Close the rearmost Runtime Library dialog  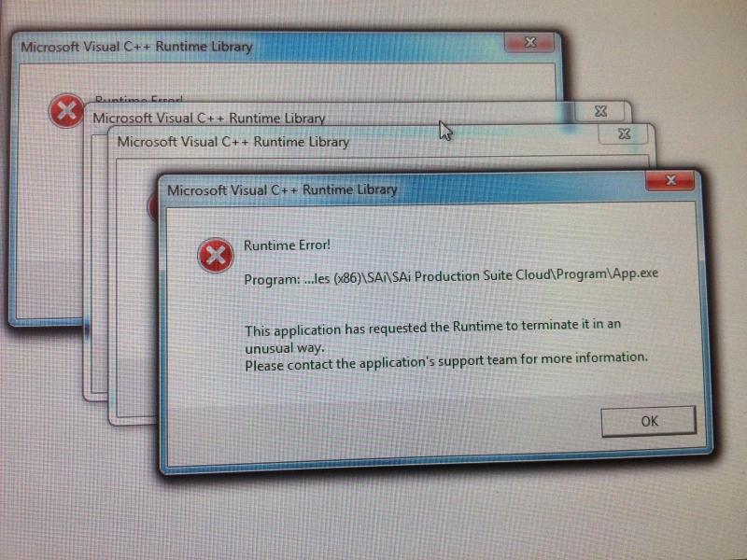tap(529, 42)
